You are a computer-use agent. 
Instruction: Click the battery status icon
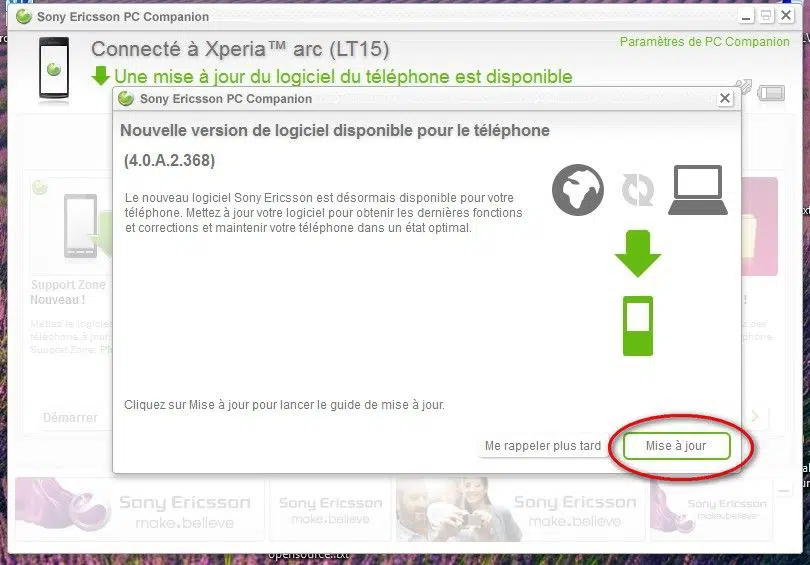point(771,93)
